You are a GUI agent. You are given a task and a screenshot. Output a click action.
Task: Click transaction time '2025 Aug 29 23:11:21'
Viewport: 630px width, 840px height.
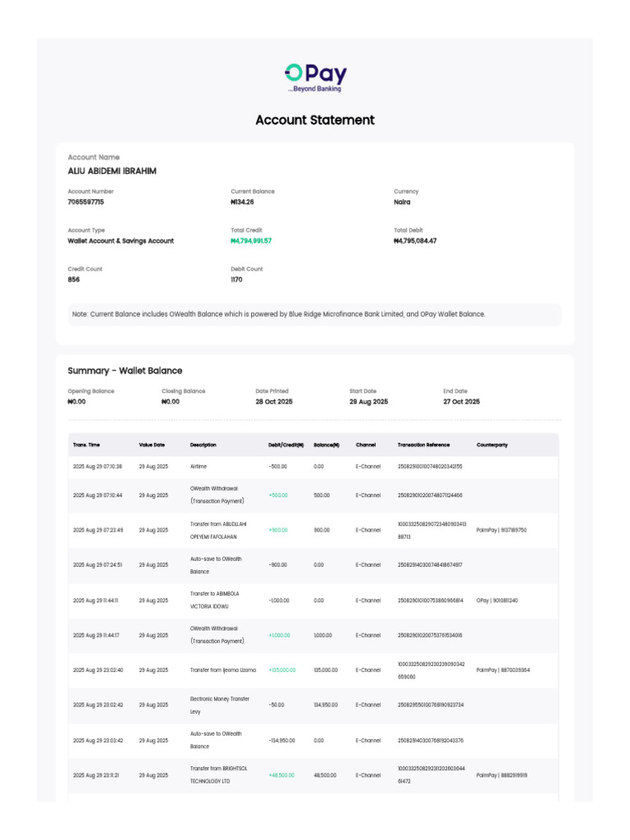[x=96, y=775]
